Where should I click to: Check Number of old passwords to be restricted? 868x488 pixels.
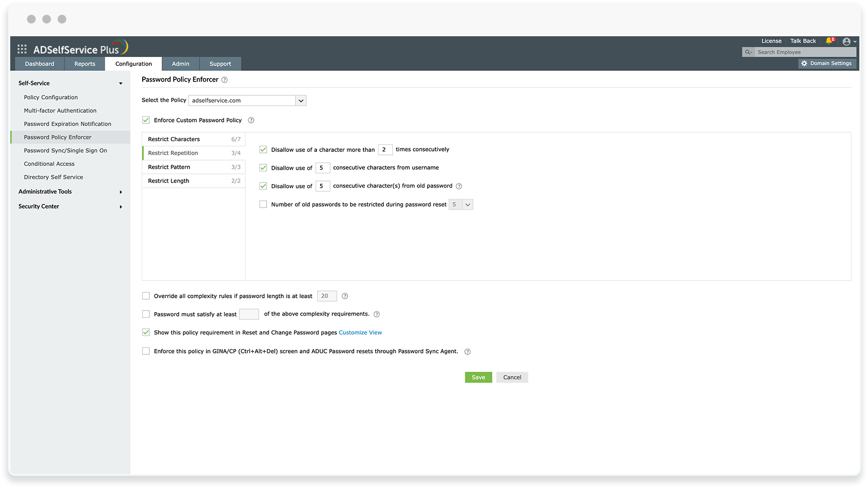click(263, 204)
